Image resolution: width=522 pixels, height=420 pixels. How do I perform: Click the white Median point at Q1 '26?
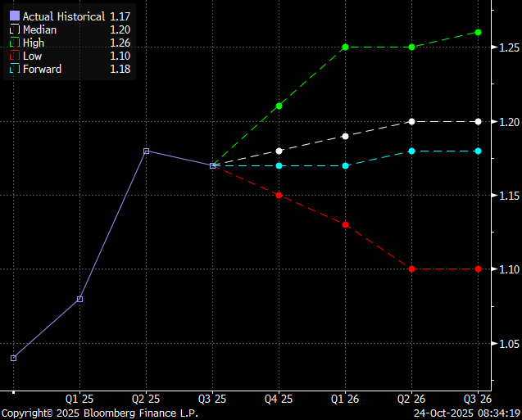346,136
